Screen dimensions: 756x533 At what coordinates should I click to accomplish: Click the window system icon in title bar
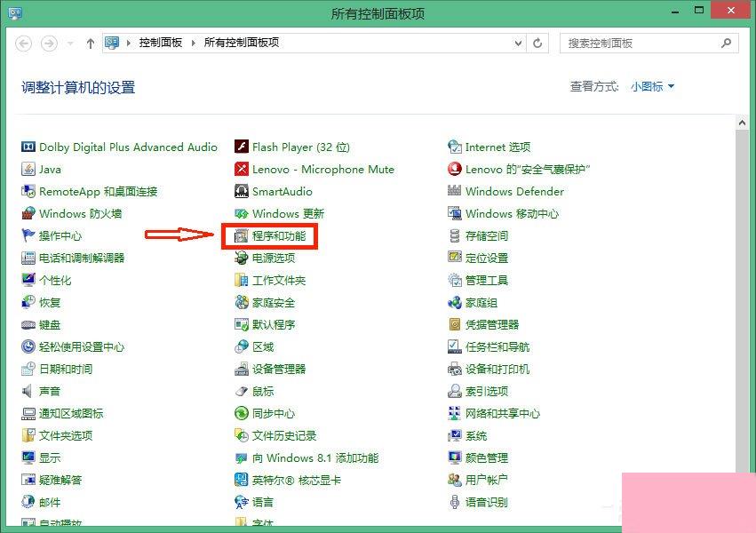click(x=15, y=12)
